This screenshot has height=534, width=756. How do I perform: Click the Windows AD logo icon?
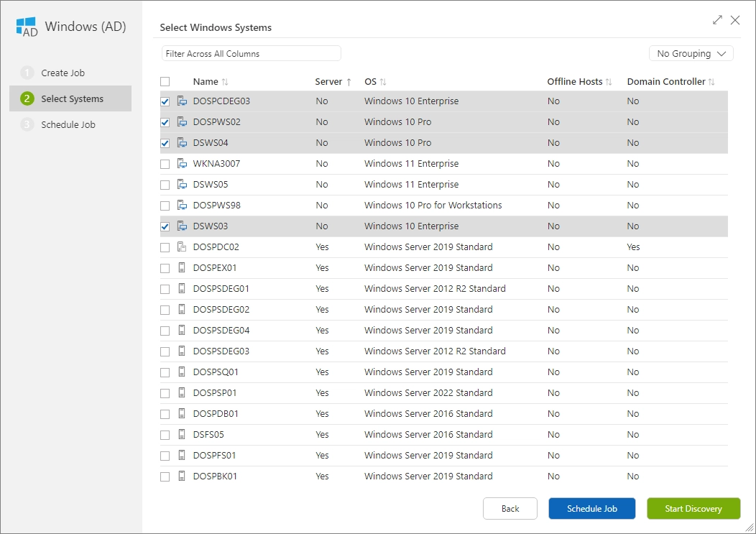[x=27, y=27]
